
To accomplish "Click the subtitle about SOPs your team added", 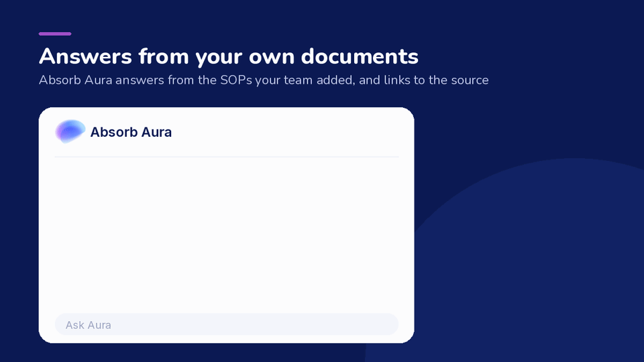I will [264, 80].
